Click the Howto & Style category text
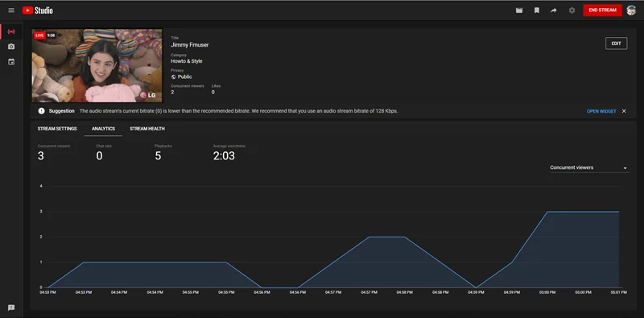644x318 pixels. point(187,61)
